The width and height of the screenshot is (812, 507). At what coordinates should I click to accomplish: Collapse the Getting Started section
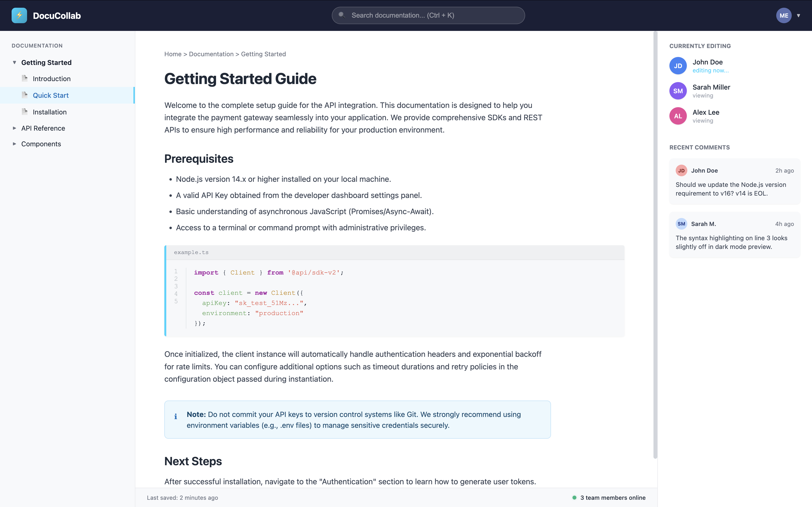pos(14,62)
